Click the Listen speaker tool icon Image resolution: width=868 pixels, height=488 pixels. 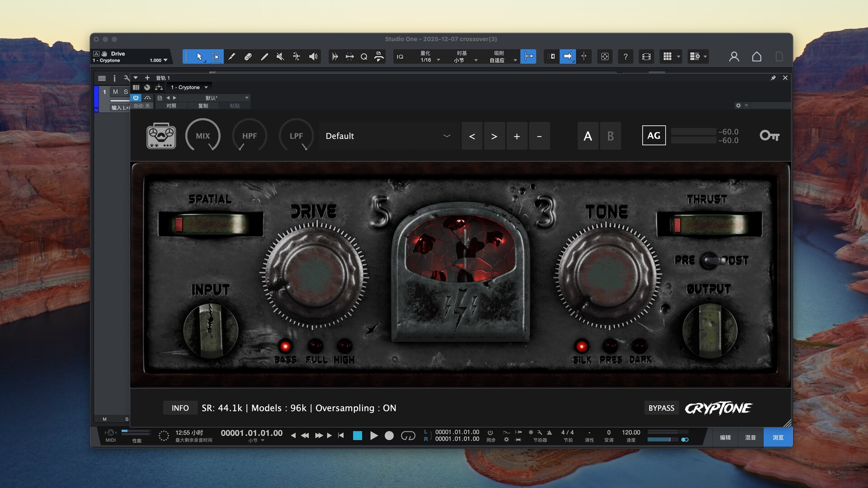(x=313, y=56)
